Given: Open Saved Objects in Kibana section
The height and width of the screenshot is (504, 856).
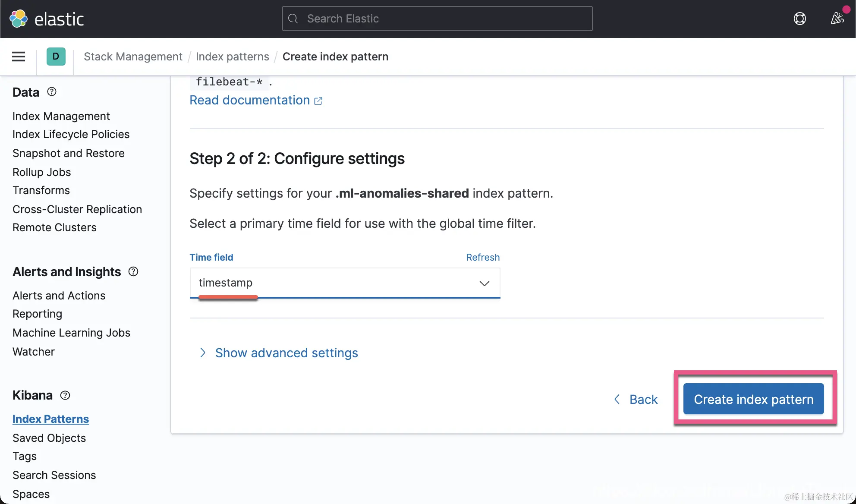Looking at the screenshot, I should [x=49, y=438].
